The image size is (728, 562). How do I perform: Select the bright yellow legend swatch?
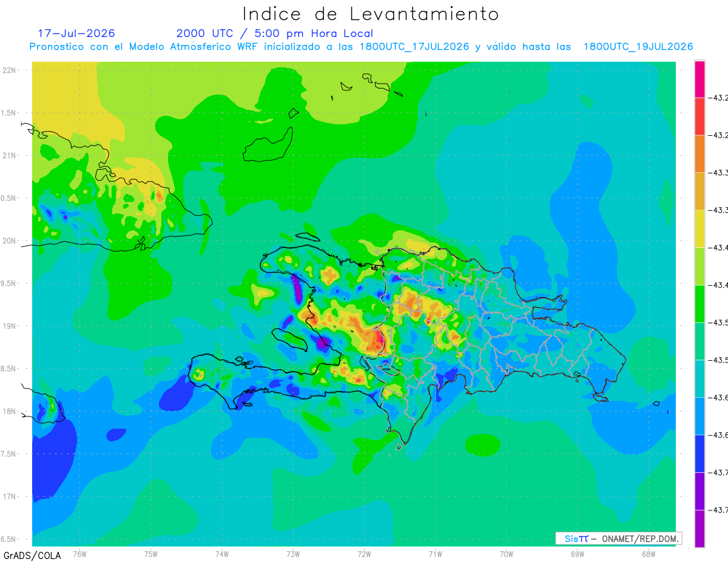(699, 229)
